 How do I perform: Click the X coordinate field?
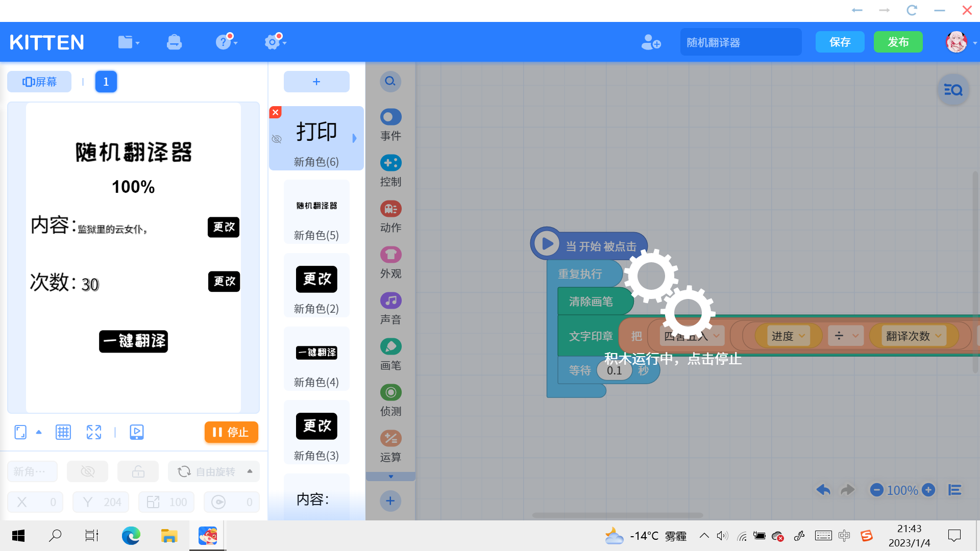(x=35, y=502)
